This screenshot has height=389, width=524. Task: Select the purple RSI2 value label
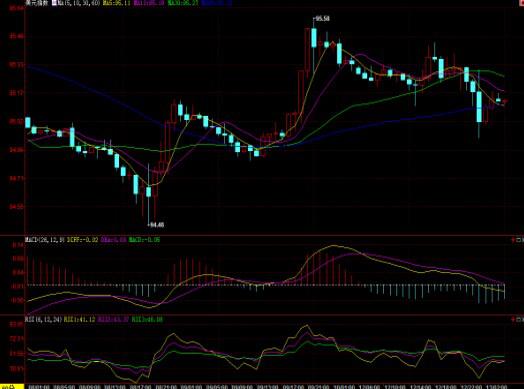coord(113,319)
